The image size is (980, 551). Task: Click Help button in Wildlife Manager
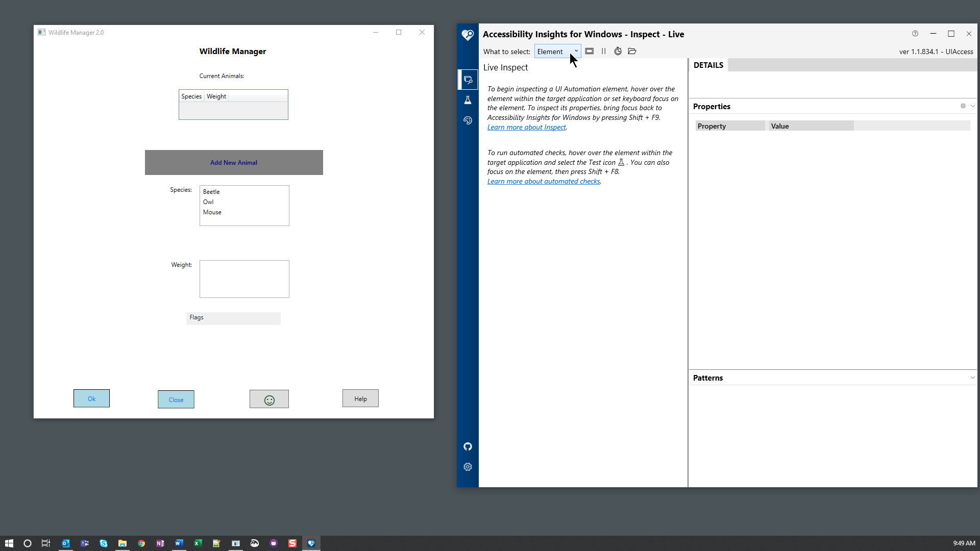pyautogui.click(x=360, y=398)
